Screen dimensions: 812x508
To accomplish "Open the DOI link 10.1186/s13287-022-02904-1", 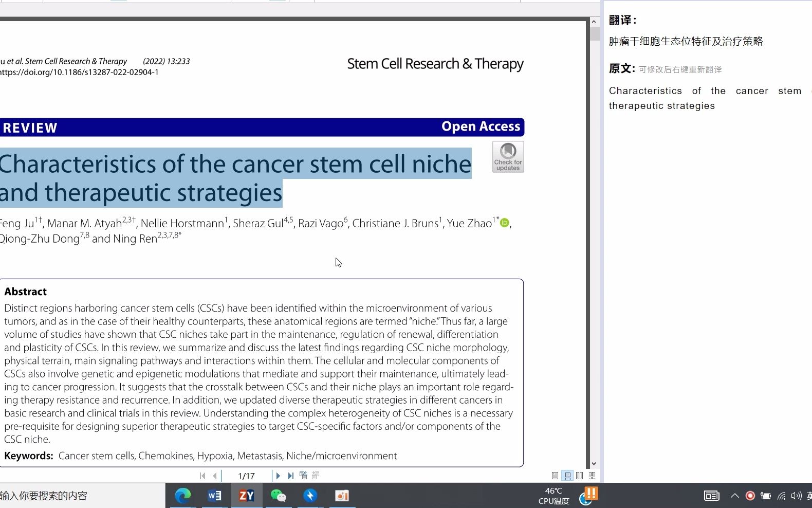I will coord(79,72).
